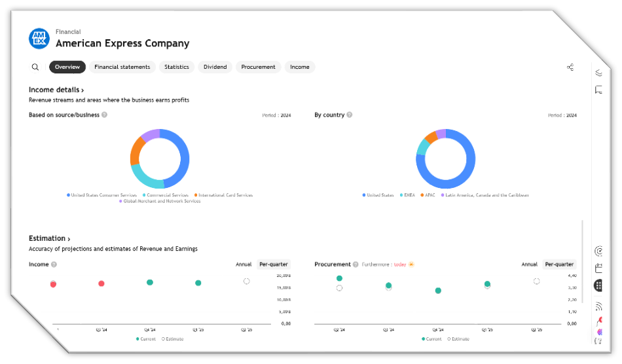Open the layers icon in right sidebar
The image size is (622, 364).
click(x=598, y=73)
